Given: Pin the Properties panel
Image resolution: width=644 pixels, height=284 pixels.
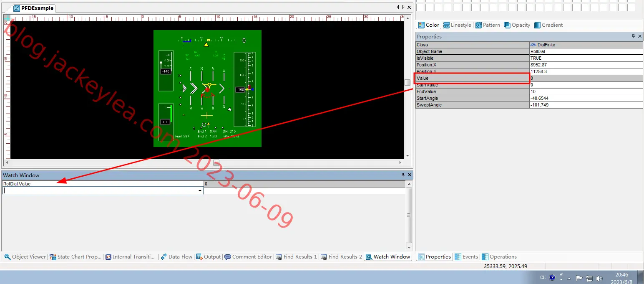Looking at the screenshot, I should (x=634, y=36).
